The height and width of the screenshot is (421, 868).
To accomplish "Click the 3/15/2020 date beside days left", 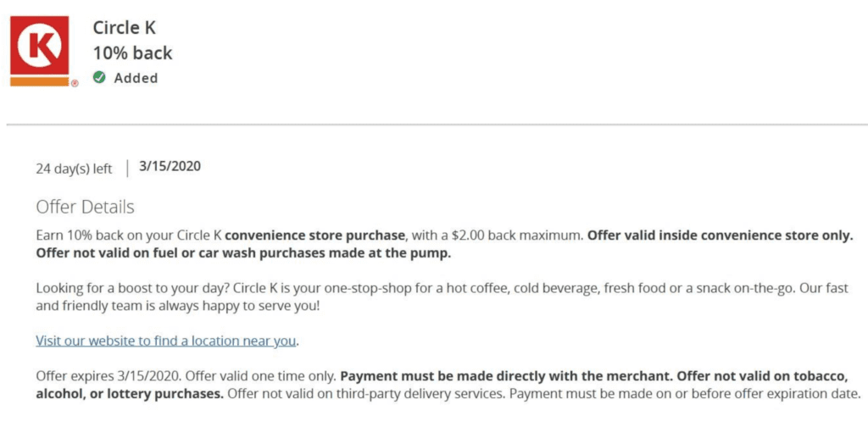I will [x=170, y=166].
